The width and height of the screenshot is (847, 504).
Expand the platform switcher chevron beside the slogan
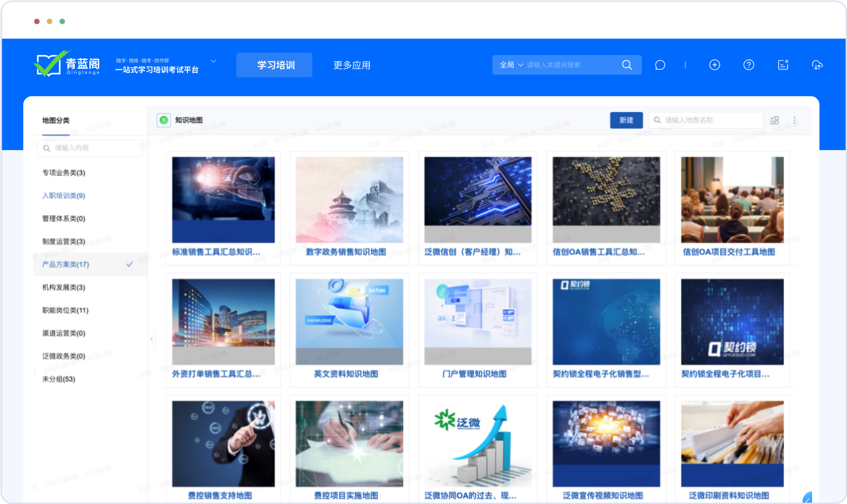[213, 61]
